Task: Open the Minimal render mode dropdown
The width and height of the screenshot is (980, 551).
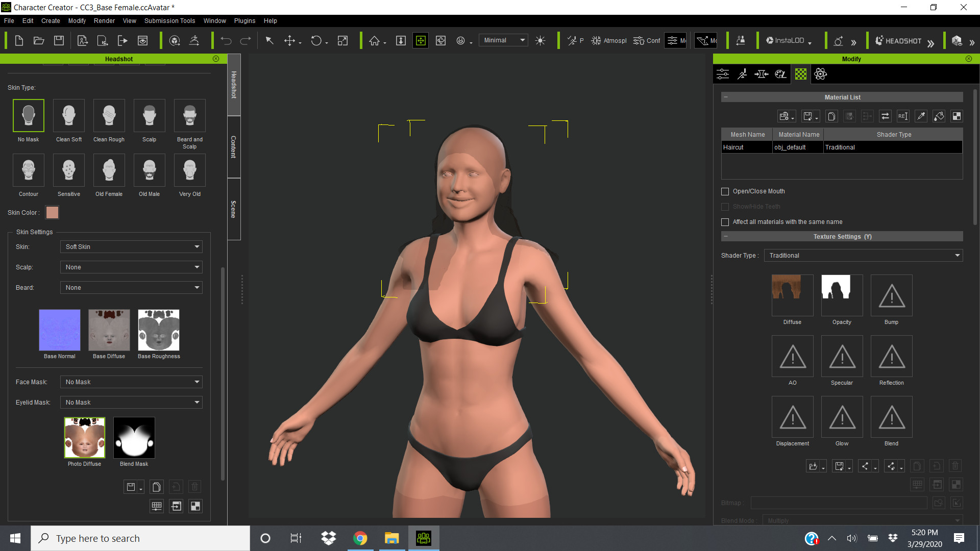Action: coord(503,40)
